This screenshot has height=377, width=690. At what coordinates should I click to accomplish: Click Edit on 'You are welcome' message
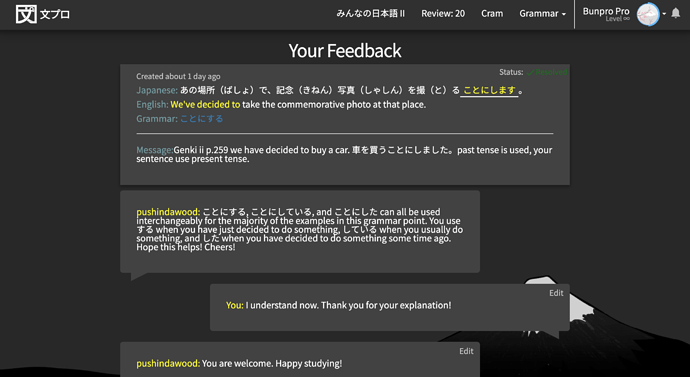coord(466,351)
